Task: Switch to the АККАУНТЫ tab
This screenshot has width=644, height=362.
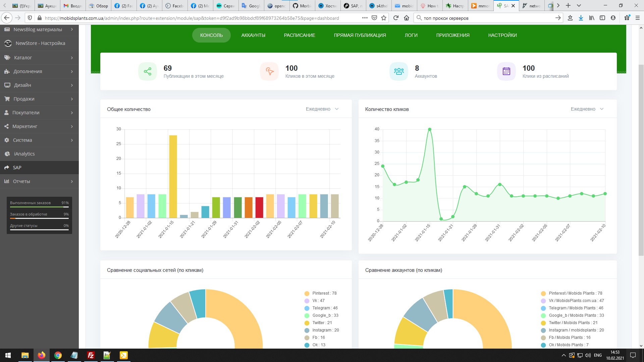Action: tap(253, 35)
